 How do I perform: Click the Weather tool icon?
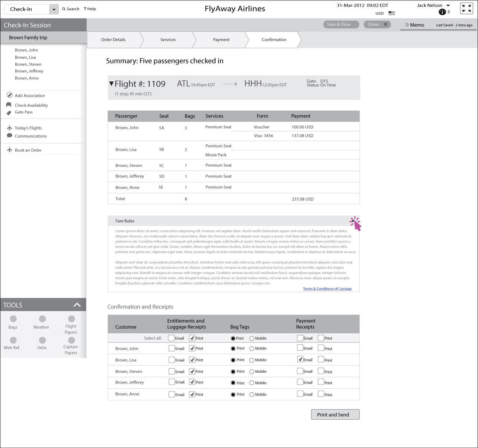tap(42, 319)
